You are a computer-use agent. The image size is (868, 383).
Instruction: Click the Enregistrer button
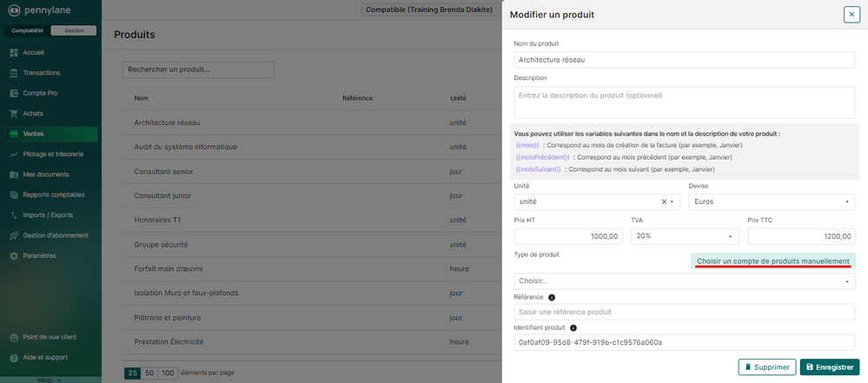coord(829,367)
